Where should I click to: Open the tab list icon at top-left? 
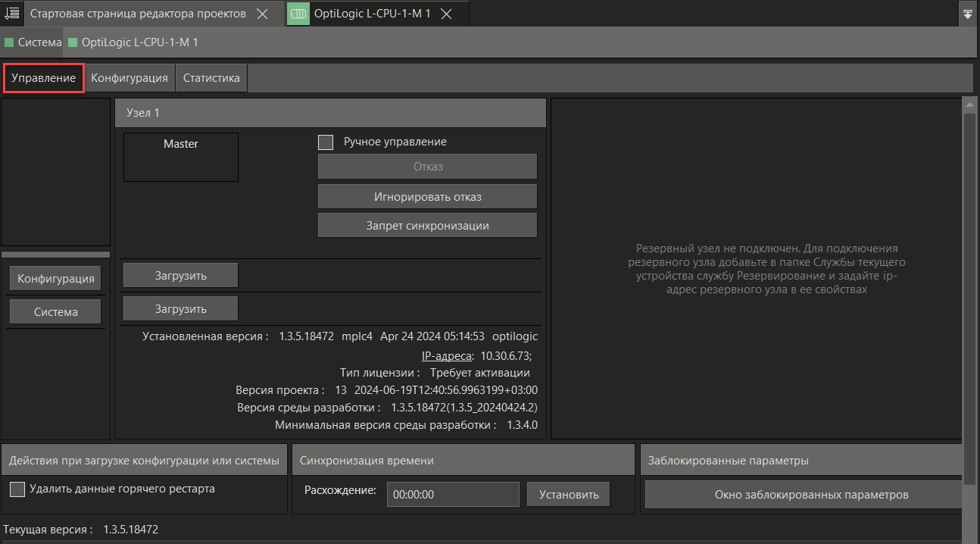11,14
